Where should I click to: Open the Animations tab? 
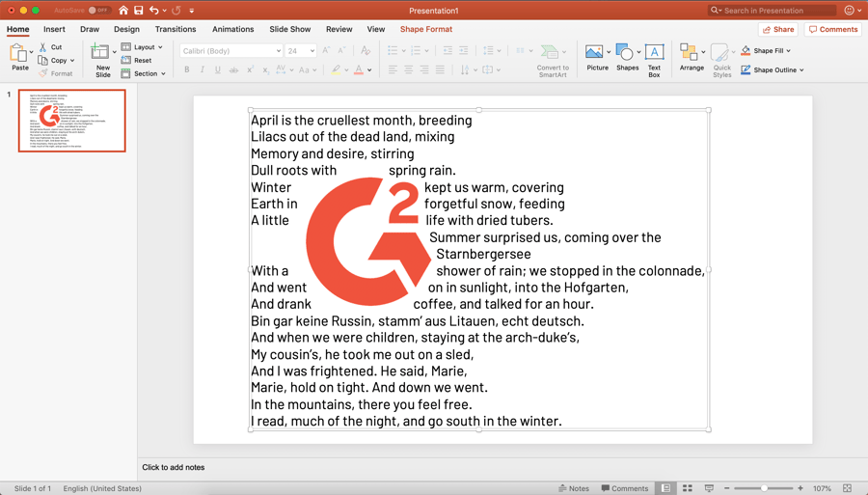click(x=233, y=29)
